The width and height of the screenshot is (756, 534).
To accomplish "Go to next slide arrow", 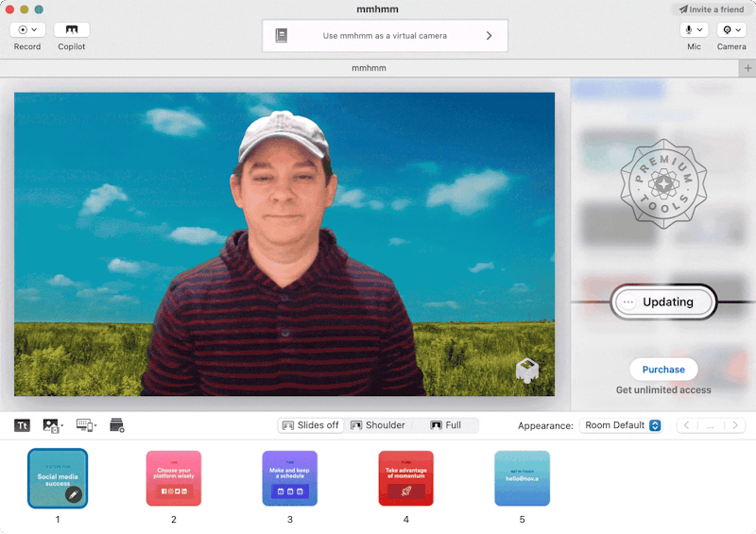I will (x=735, y=425).
